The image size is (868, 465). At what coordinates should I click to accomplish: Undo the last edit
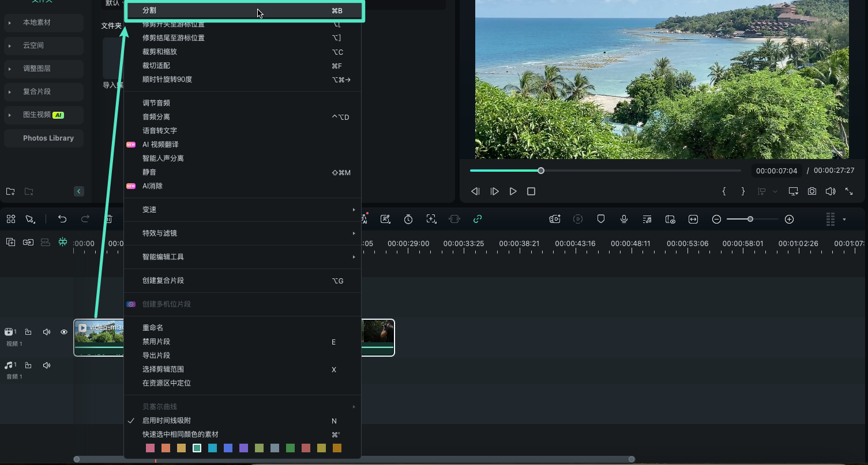coord(62,219)
